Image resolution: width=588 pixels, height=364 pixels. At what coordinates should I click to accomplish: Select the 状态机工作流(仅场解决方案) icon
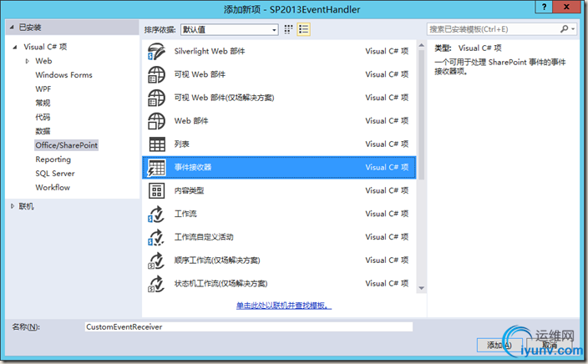click(156, 284)
